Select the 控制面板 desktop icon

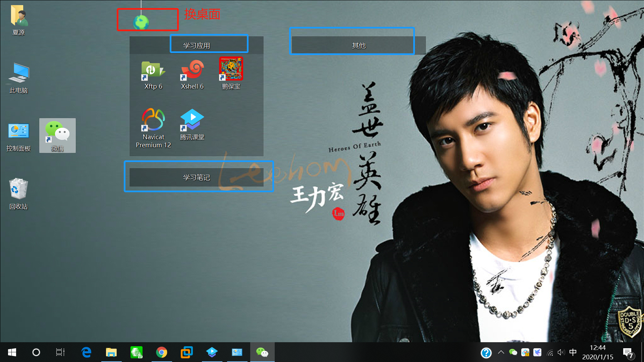[x=19, y=138]
